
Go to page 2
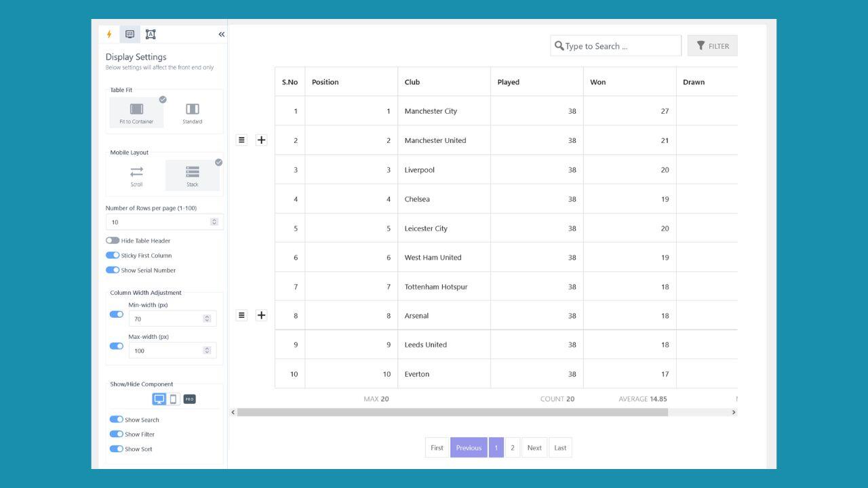click(x=513, y=447)
